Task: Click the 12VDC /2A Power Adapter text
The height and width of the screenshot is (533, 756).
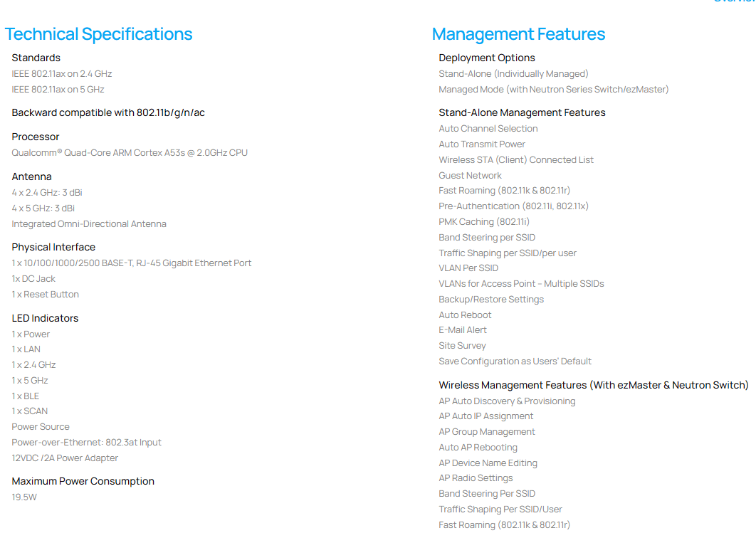Action: tap(65, 458)
